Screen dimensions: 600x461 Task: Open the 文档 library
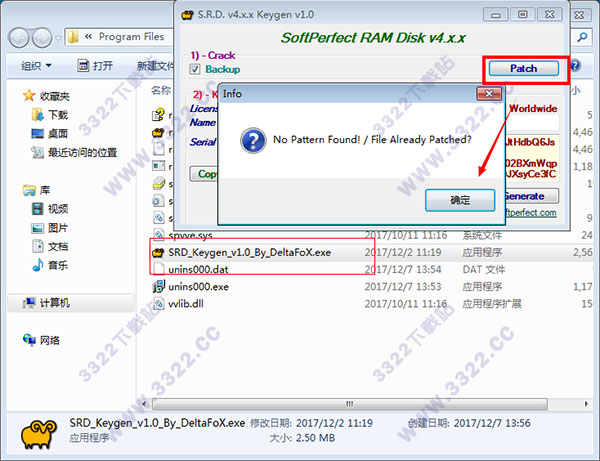click(x=58, y=246)
